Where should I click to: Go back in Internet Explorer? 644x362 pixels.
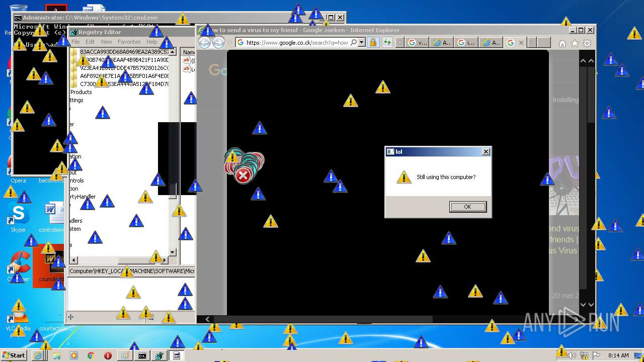[x=205, y=43]
